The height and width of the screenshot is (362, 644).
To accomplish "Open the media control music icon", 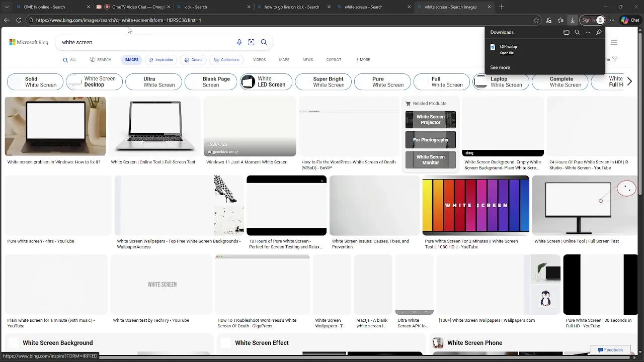I will [x=548, y=20].
